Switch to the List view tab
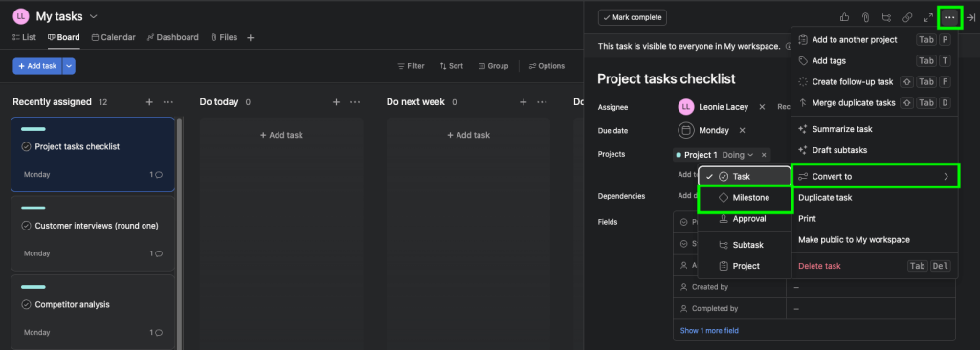The width and height of the screenshot is (980, 350). 24,37
